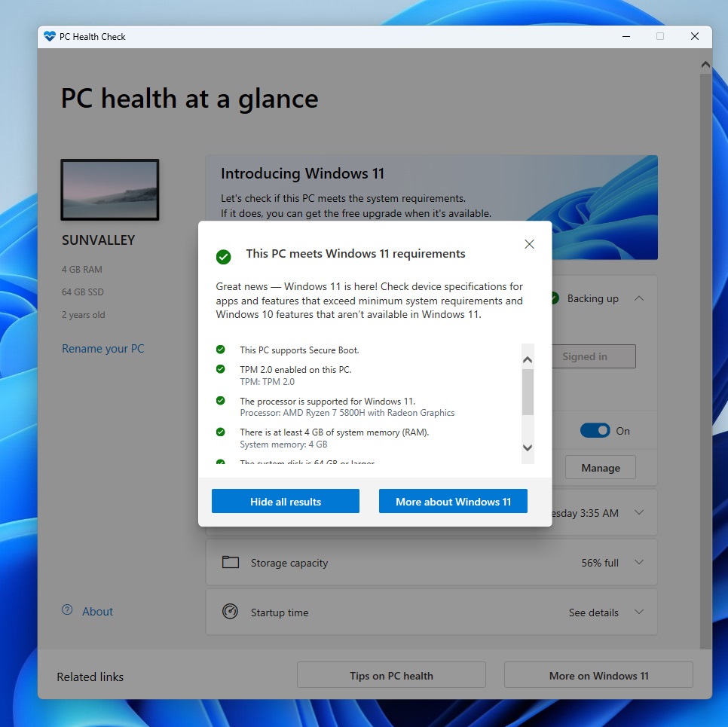Select the Rename your PC link
This screenshot has height=727, width=728.
click(102, 348)
